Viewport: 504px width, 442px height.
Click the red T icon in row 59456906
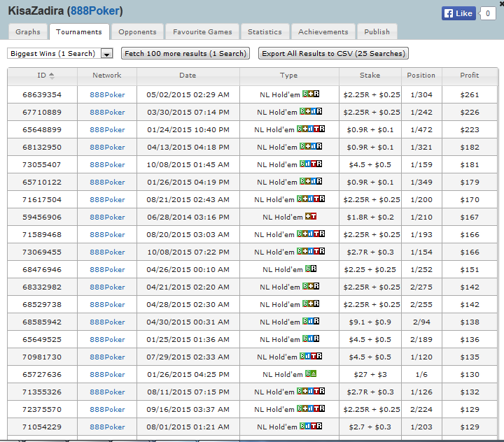coord(314,216)
